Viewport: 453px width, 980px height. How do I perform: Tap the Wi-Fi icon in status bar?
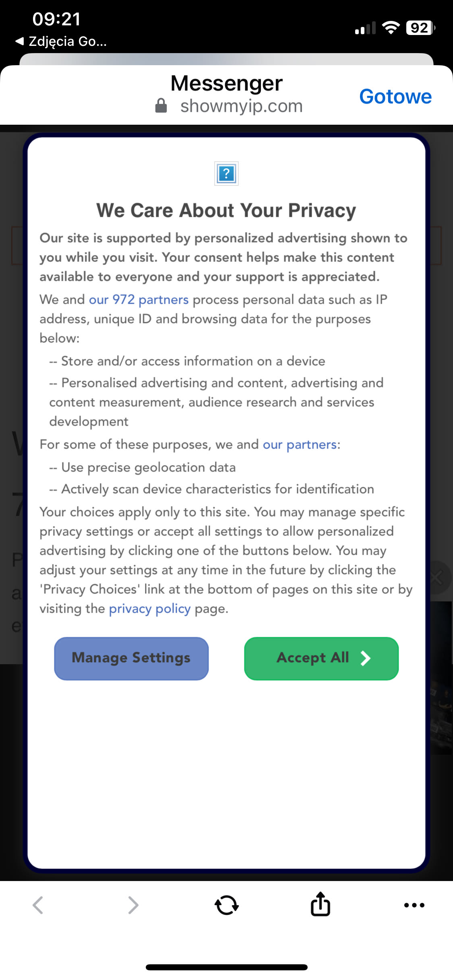[x=390, y=28]
